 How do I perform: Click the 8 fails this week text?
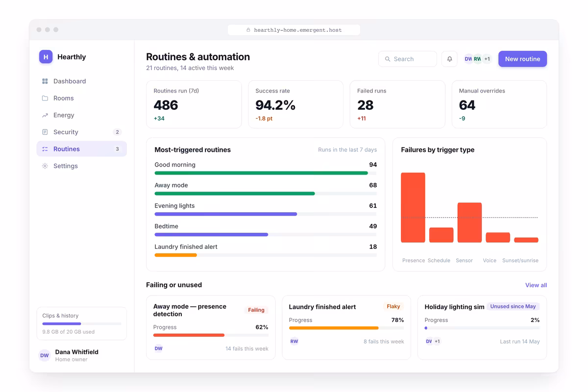[384, 342]
